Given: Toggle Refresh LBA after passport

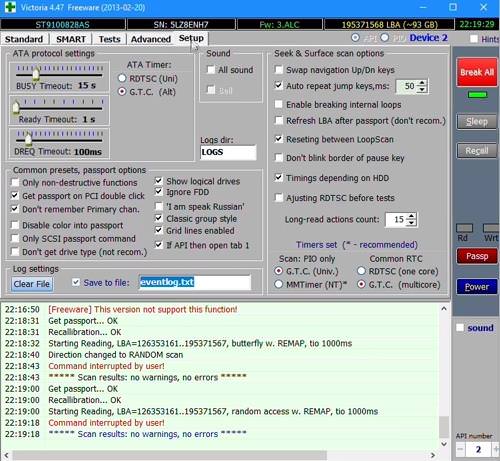Looking at the screenshot, I should [279, 120].
